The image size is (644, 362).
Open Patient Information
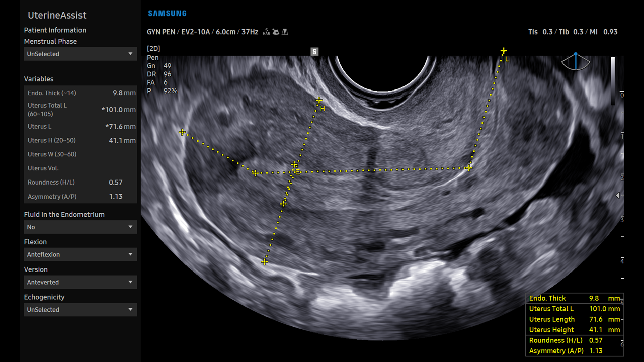click(55, 30)
